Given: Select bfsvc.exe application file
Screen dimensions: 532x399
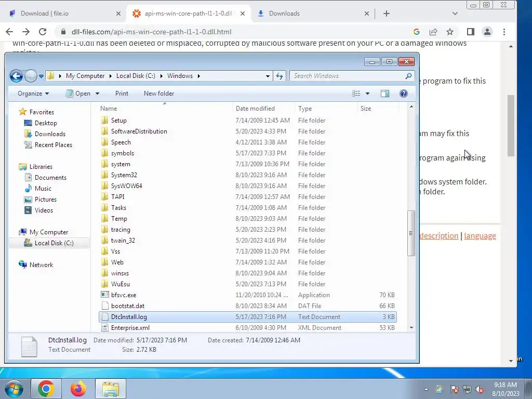Looking at the screenshot, I should (x=123, y=295).
